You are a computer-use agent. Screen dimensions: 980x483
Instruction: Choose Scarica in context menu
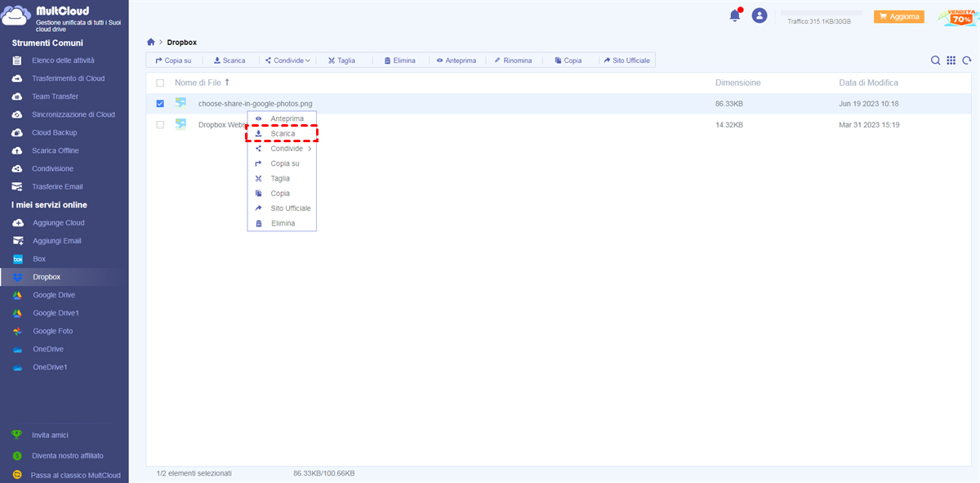point(282,133)
